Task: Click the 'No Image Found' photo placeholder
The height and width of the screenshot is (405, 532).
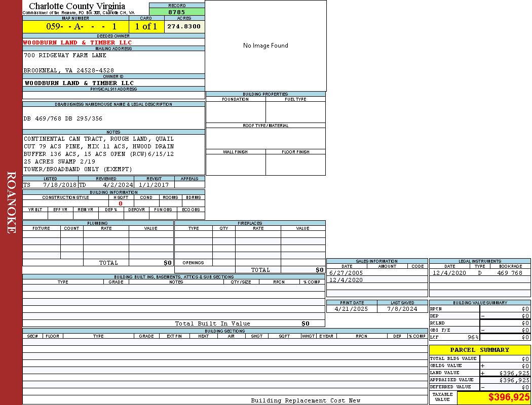Action: pos(265,46)
